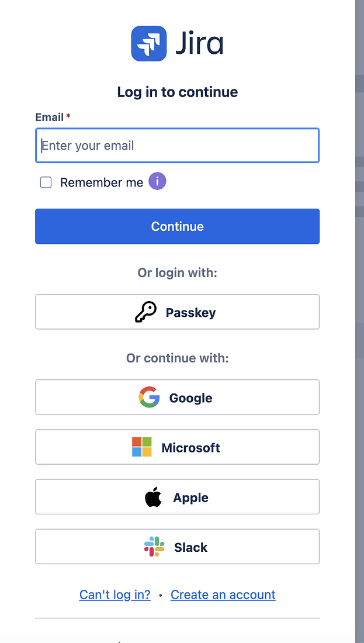Click the purple info icon beside Remember me
Screen dimensions: 364x643
coord(157,181)
